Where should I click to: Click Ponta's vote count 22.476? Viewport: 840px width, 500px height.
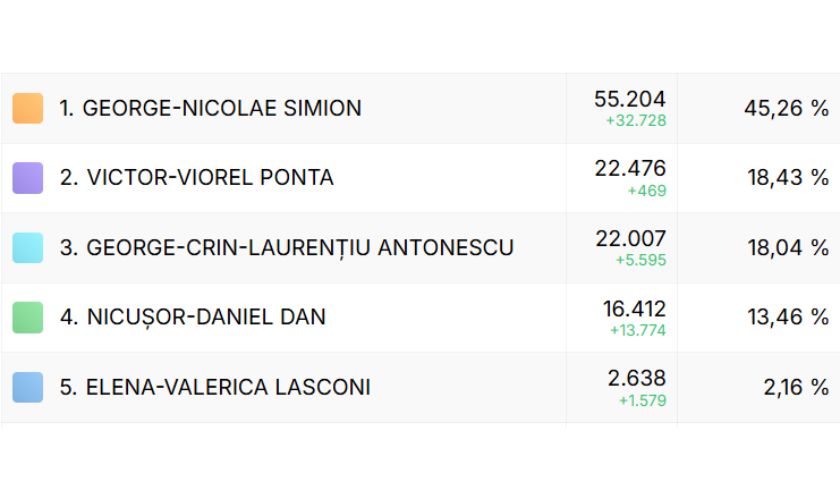pos(629,169)
